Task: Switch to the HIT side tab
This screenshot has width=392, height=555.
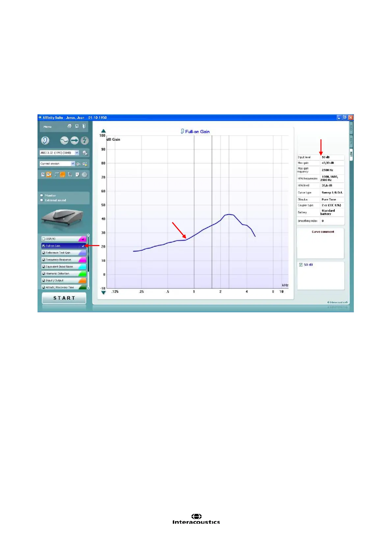Action: click(x=351, y=154)
